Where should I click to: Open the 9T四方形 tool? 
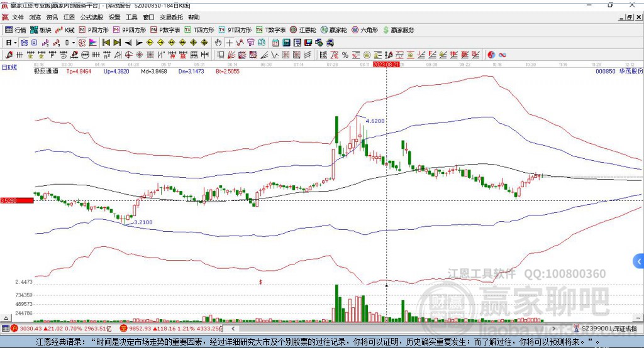[x=235, y=30]
